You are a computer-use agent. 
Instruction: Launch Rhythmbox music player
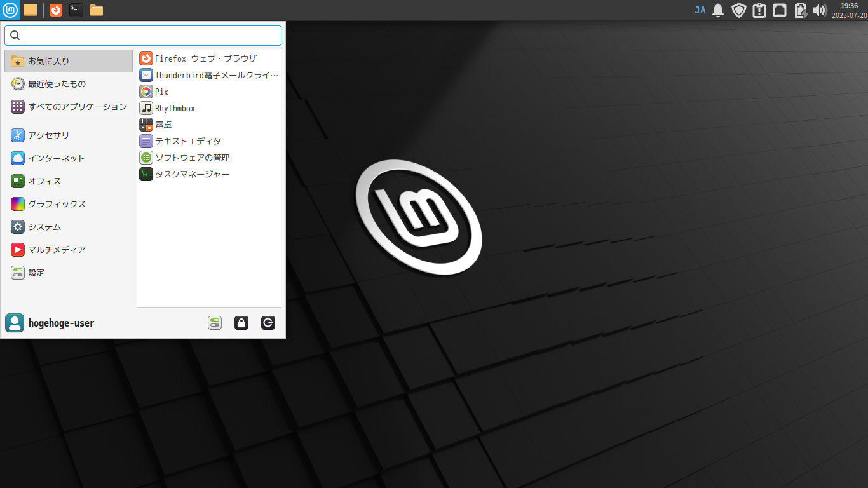209,108
